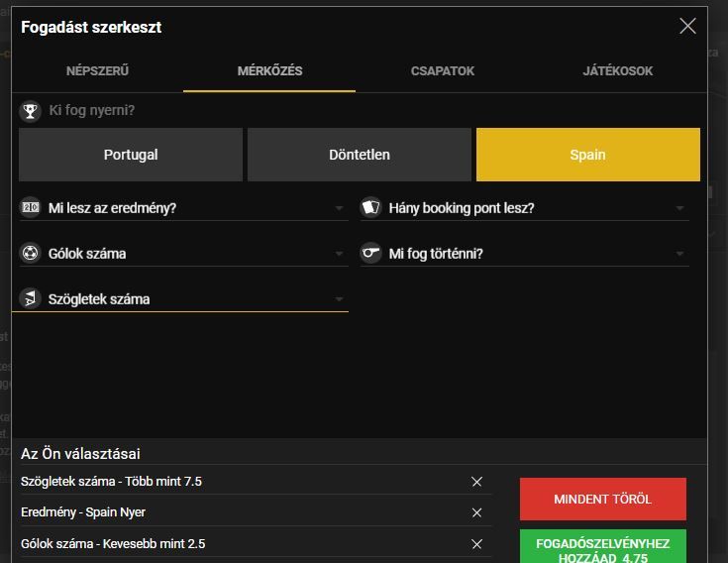Viewport: 728px width, 563px height.
Task: Expand the Hány booking pont lesz? dropdown arrow
Action: (679, 208)
